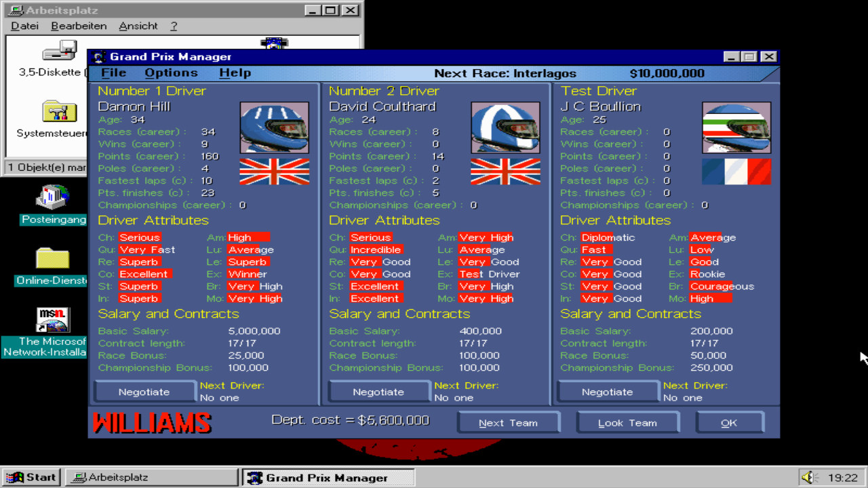The image size is (868, 488).
Task: Open the ? help menu in Arbeitsplatz
Action: (174, 26)
